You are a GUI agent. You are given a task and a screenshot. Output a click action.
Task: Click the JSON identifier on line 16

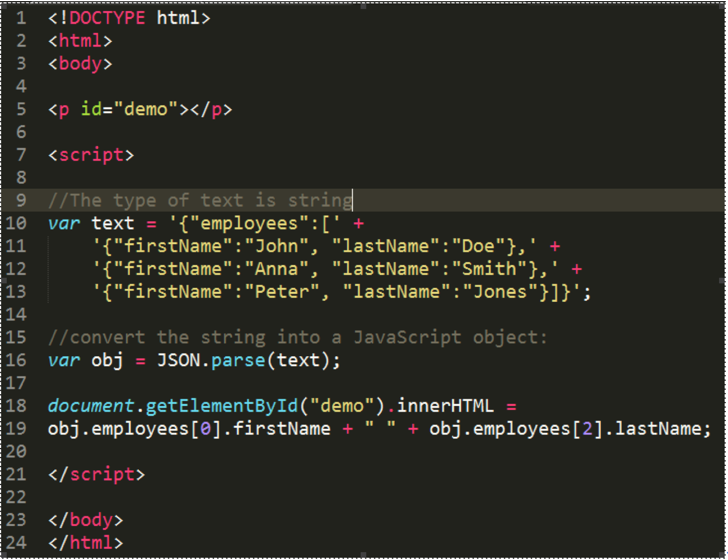coord(178,360)
